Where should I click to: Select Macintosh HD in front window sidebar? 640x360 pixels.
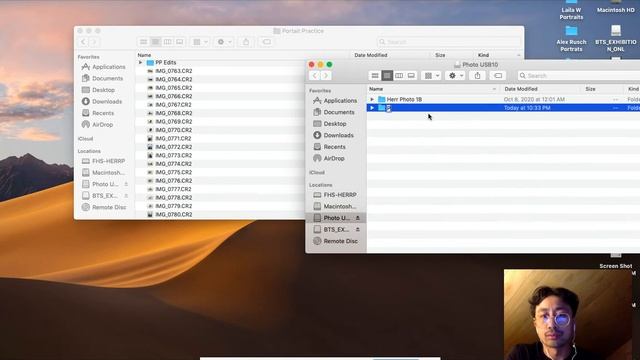tap(336, 206)
